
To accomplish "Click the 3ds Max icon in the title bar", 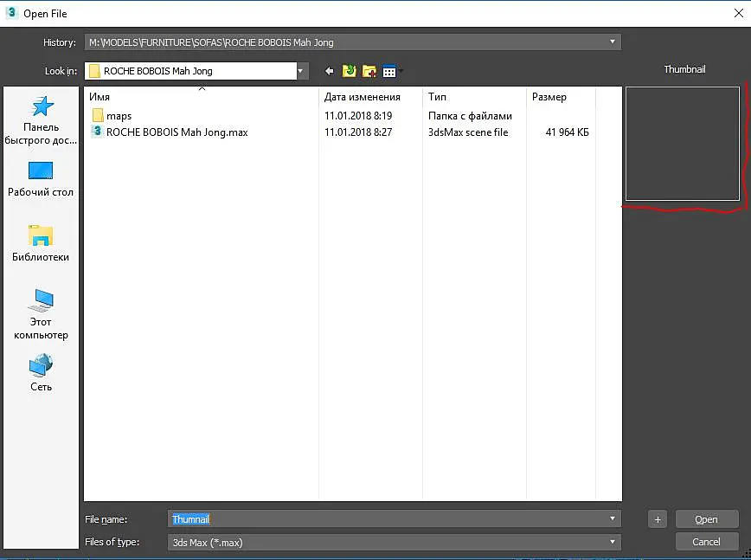I will click(11, 13).
